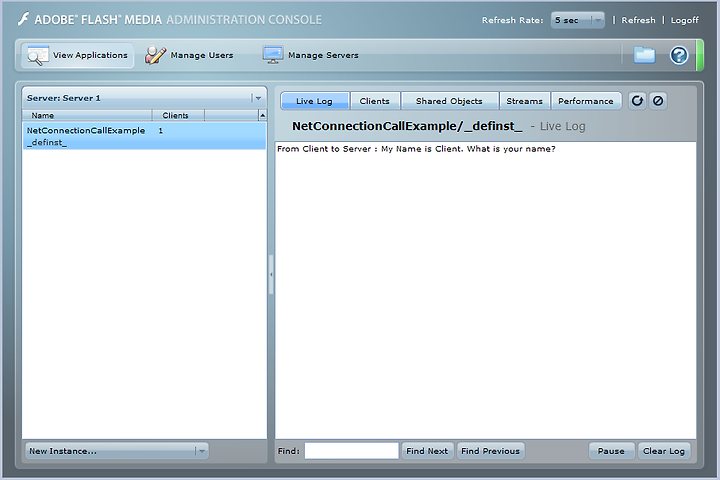The height and width of the screenshot is (480, 720).
Task: Open the New Instance dropdown
Action: pyautogui.click(x=117, y=451)
